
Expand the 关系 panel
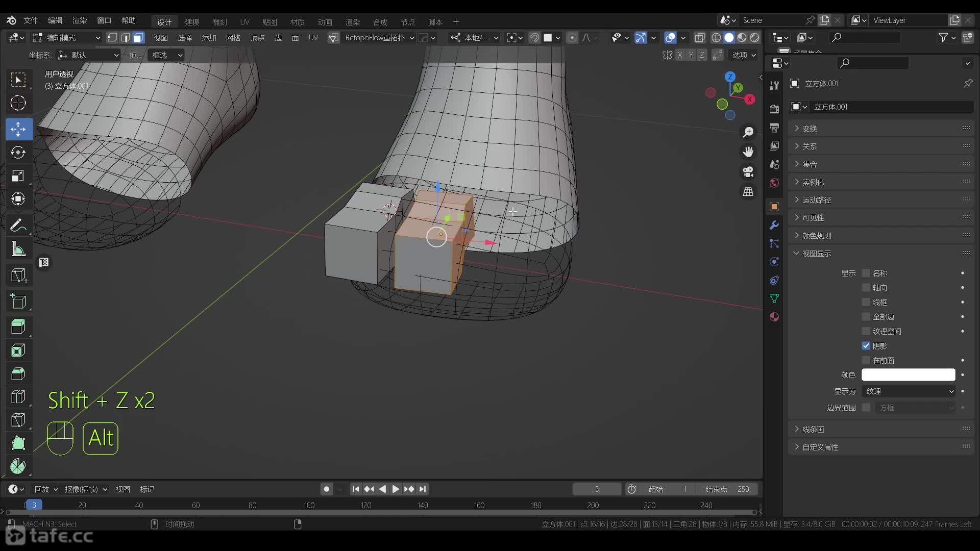pyautogui.click(x=881, y=146)
